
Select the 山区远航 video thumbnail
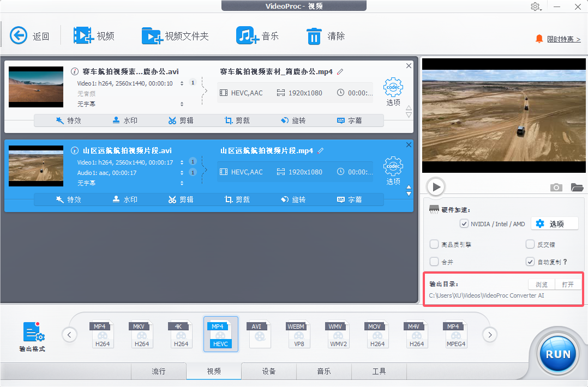point(35,165)
